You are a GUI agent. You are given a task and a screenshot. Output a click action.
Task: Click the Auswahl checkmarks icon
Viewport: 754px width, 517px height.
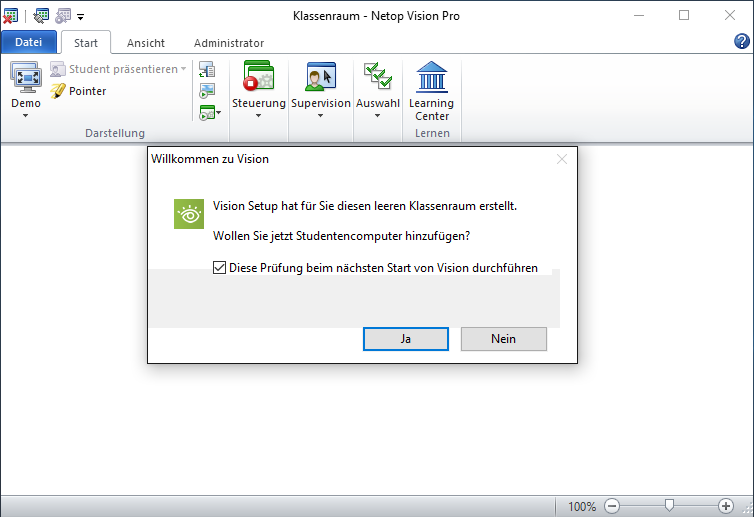pyautogui.click(x=377, y=78)
